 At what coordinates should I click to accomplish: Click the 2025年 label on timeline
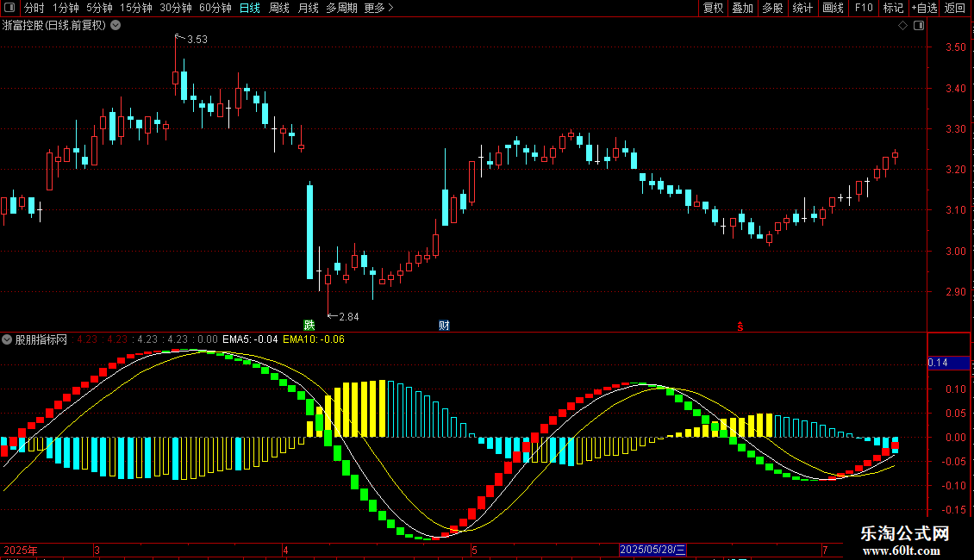(21, 551)
